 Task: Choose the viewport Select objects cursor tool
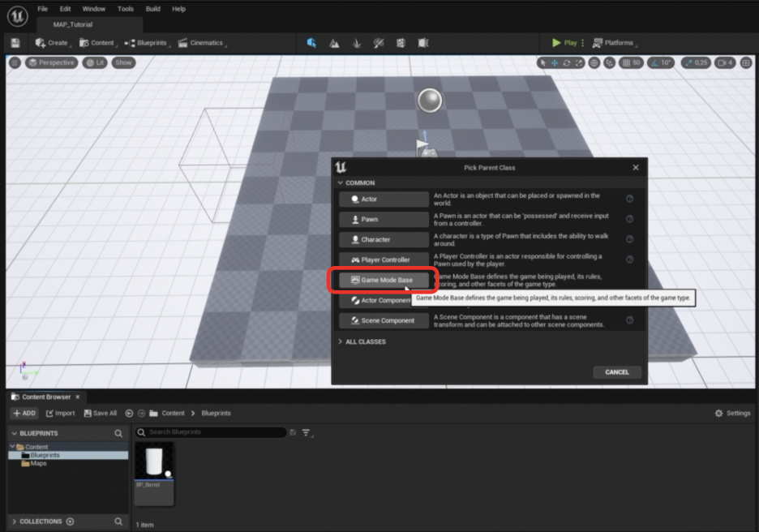(542, 62)
